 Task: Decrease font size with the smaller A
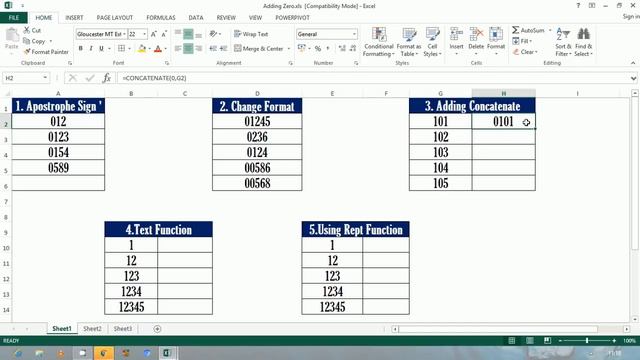164,34
